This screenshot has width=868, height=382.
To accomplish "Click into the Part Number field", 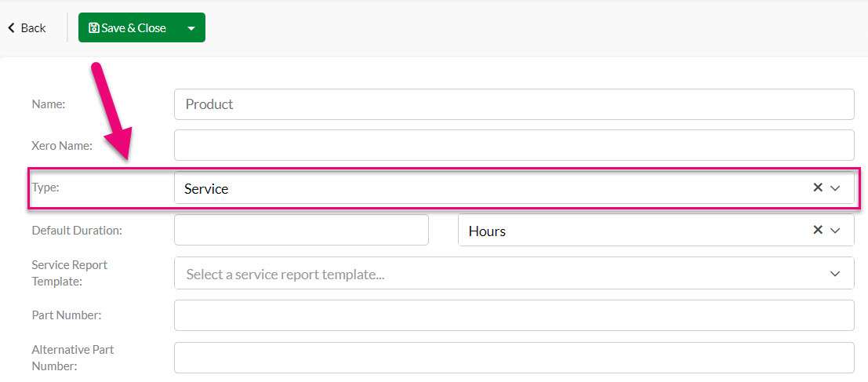I will tap(514, 315).
